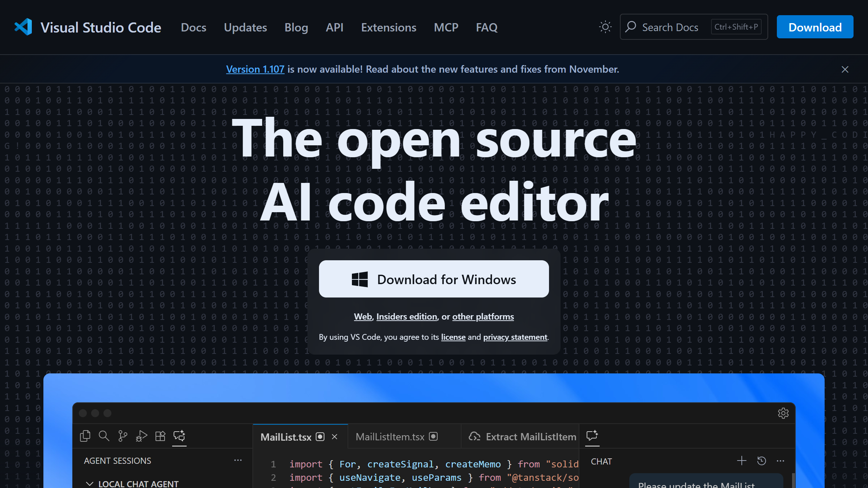Click the VS Code logo icon
This screenshot has width=868, height=488.
[x=24, y=27]
